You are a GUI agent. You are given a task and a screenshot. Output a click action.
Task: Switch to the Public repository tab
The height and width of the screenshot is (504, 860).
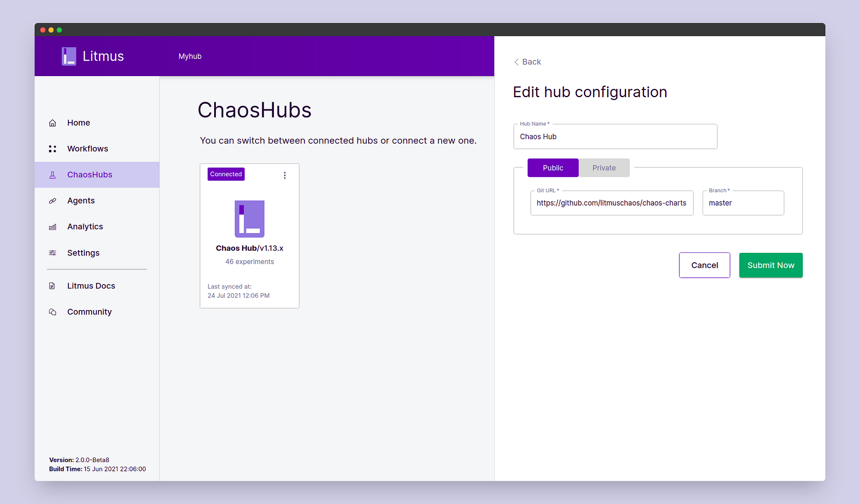point(553,168)
